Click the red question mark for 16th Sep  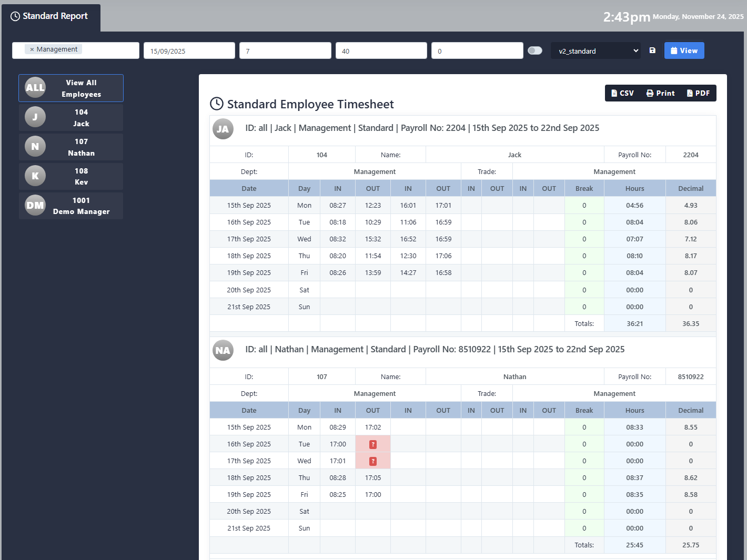(x=373, y=444)
